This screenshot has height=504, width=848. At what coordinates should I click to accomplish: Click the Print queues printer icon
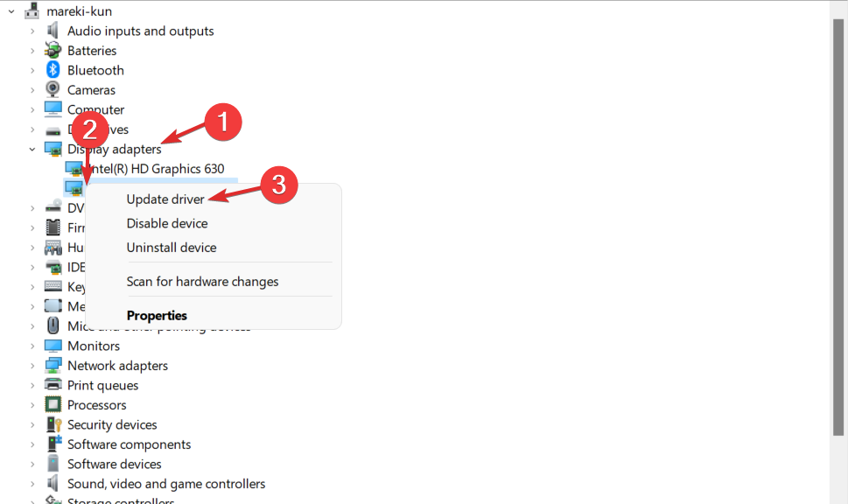pos(53,385)
